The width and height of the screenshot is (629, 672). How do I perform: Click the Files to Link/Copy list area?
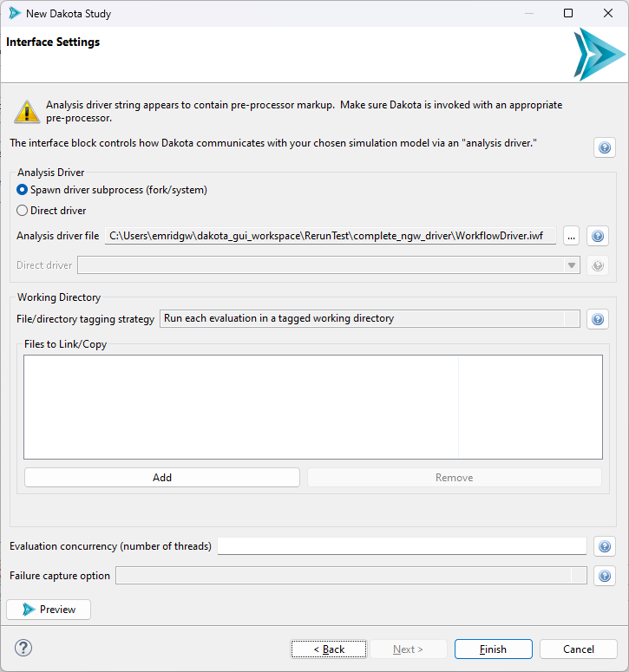pyautogui.click(x=313, y=407)
